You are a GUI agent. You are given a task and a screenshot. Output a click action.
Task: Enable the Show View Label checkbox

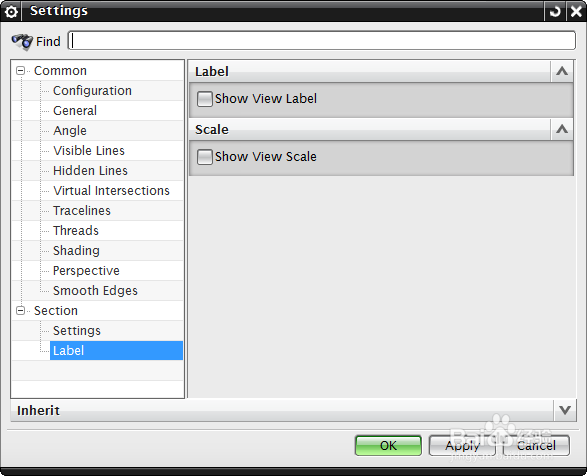click(205, 99)
